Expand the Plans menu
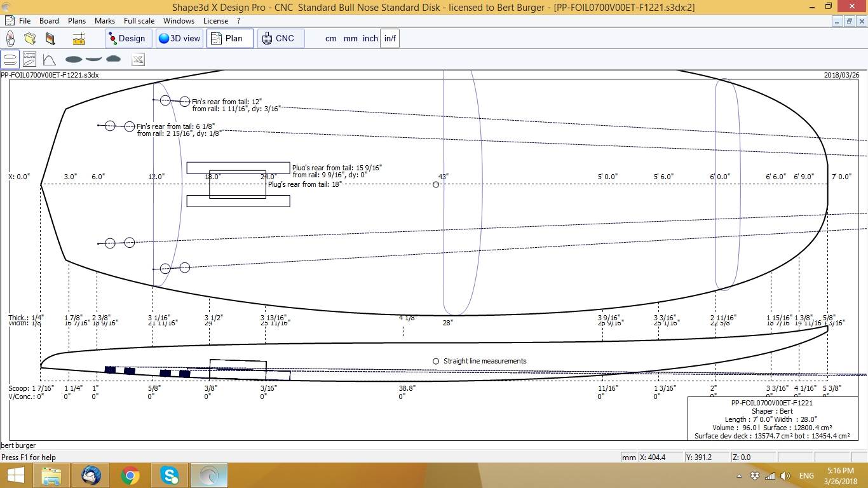Screen dimensions: 868x488 coord(77,21)
